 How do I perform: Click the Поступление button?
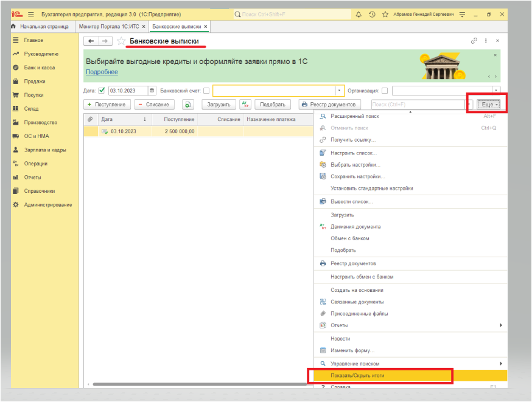pyautogui.click(x=107, y=105)
